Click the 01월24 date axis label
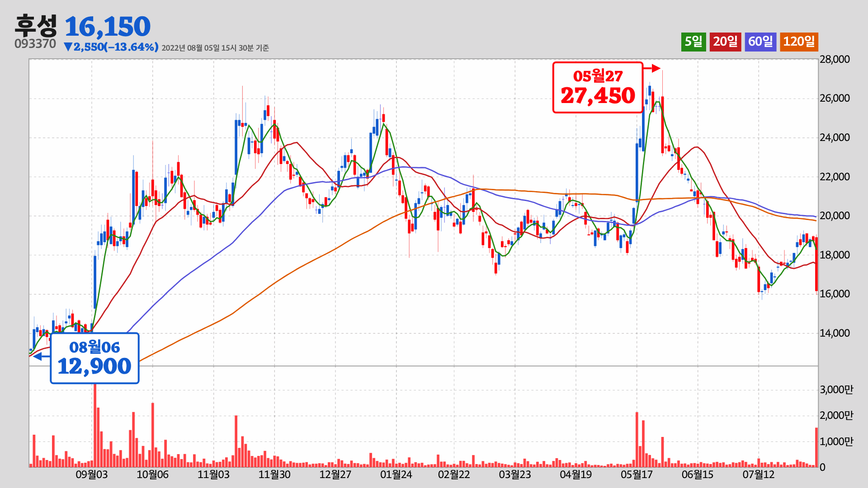This screenshot has height=488, width=868. point(396,474)
